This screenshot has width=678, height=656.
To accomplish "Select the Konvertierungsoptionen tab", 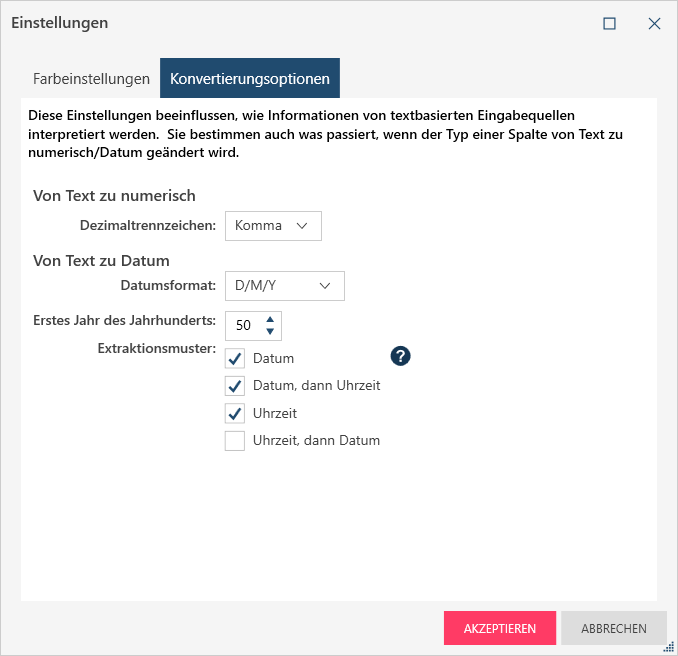I will (x=250, y=78).
